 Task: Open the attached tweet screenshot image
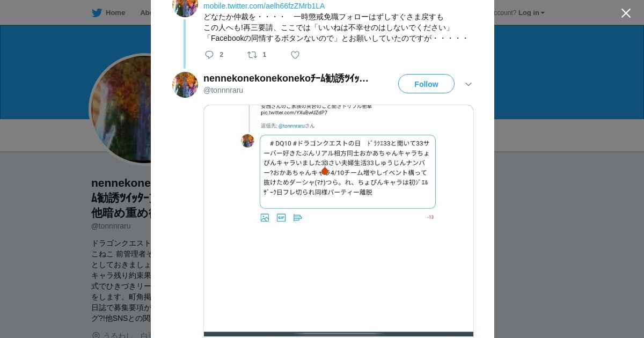[x=339, y=221]
